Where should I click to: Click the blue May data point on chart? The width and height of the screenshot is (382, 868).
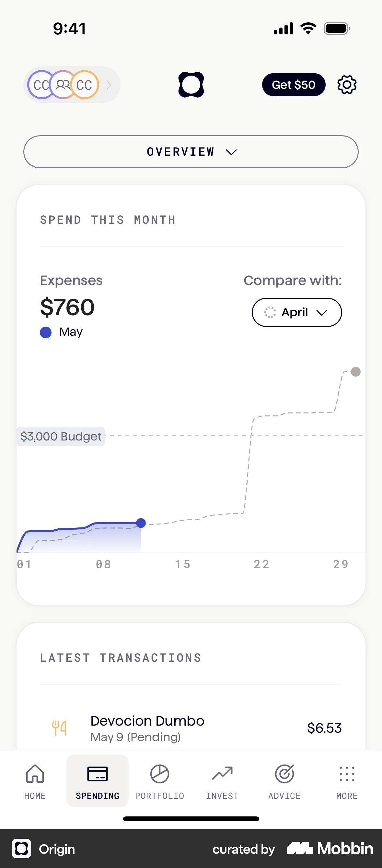click(141, 523)
